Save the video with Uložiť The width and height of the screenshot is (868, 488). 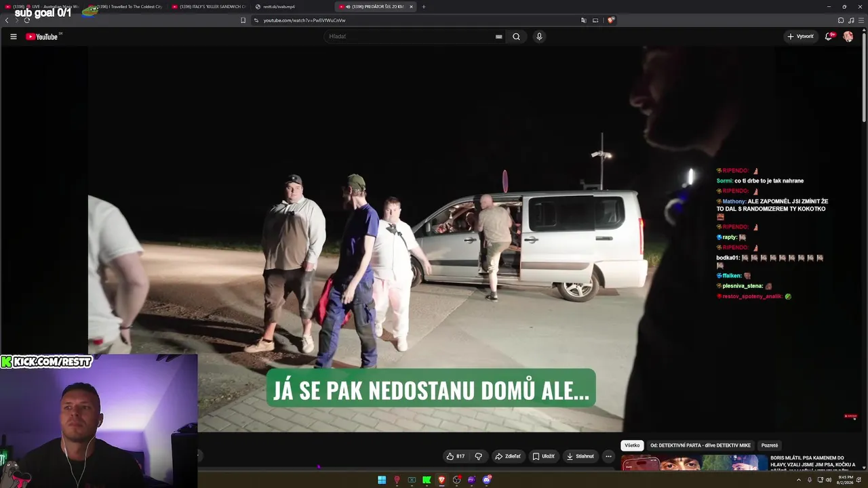click(544, 456)
